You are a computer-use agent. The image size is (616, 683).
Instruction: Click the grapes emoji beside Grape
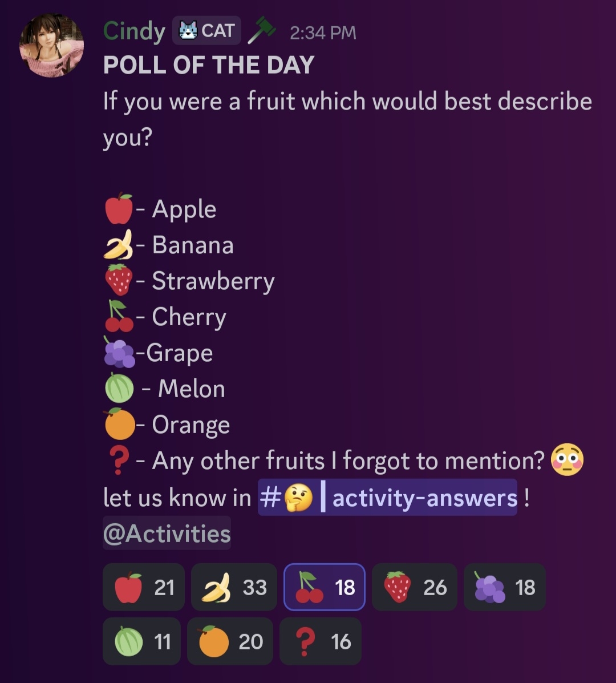(x=119, y=353)
